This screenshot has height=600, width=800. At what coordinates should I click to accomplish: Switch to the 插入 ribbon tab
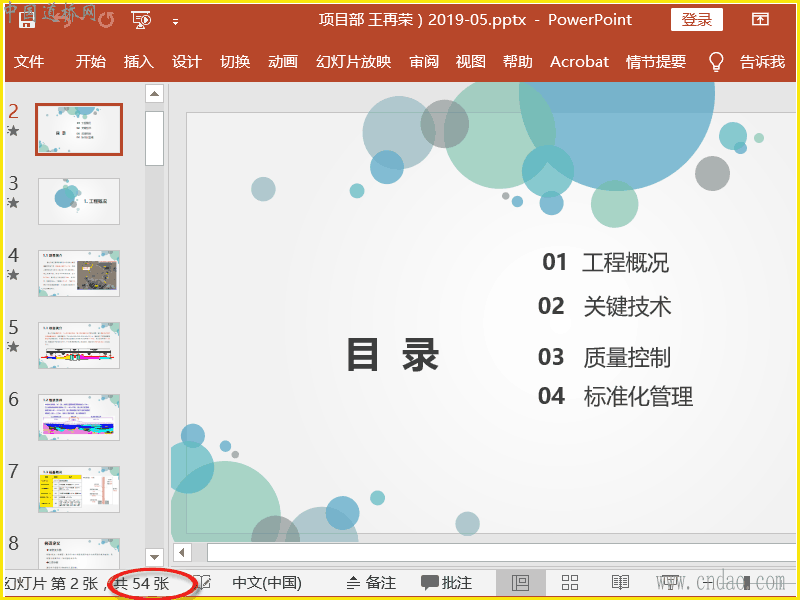(139, 62)
